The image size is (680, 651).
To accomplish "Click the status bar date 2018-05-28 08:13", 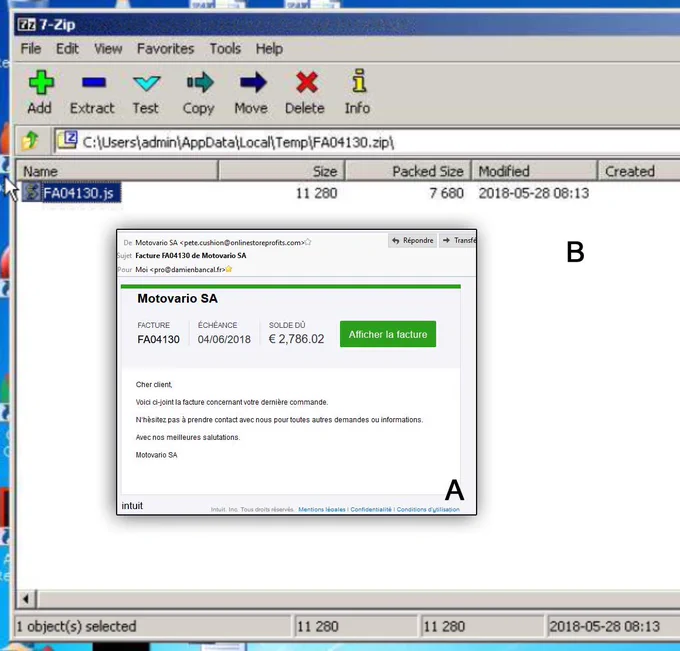I will coord(605,626).
